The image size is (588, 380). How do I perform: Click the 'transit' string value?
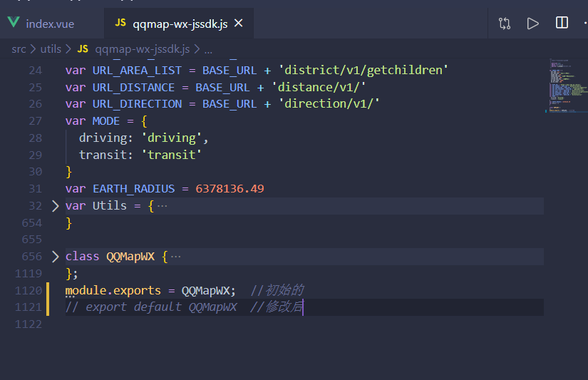click(172, 155)
